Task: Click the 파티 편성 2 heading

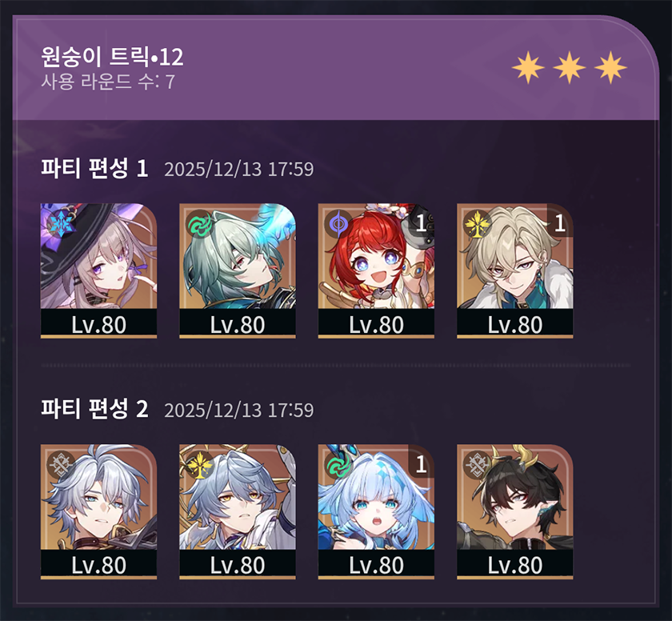Action: click(94, 409)
